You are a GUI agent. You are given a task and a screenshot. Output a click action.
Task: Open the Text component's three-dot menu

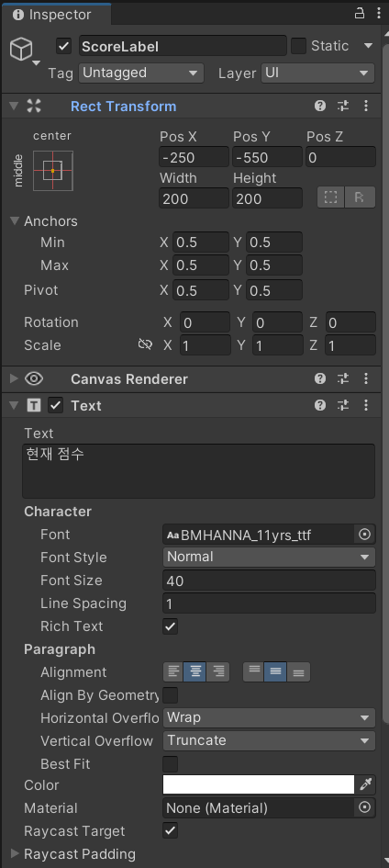point(366,405)
